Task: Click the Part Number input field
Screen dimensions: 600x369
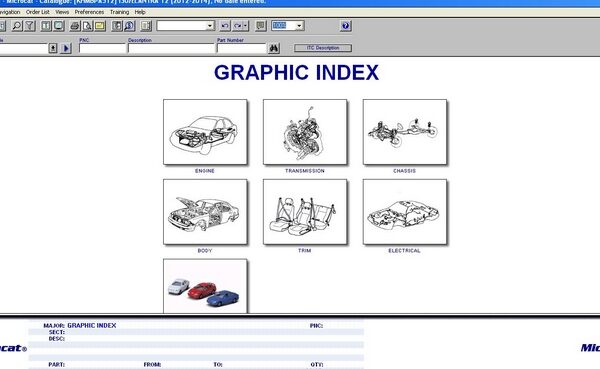Action: (x=241, y=48)
